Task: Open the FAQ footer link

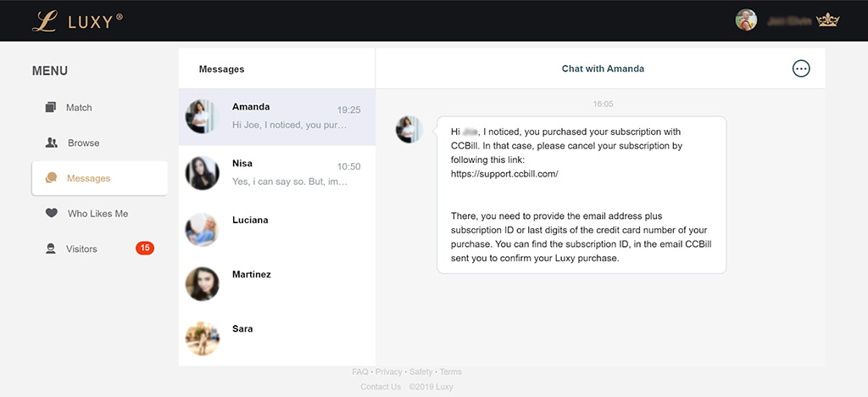Action: 359,372
